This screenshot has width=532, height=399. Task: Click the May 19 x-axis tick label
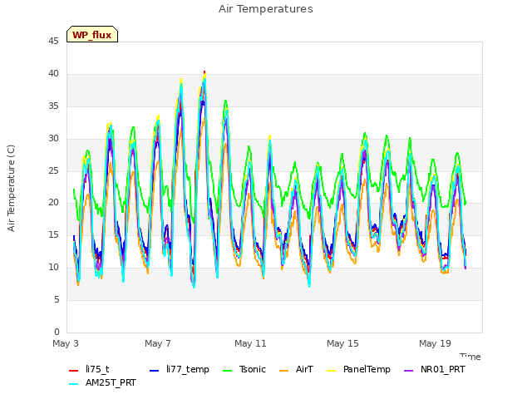pyautogui.click(x=435, y=343)
